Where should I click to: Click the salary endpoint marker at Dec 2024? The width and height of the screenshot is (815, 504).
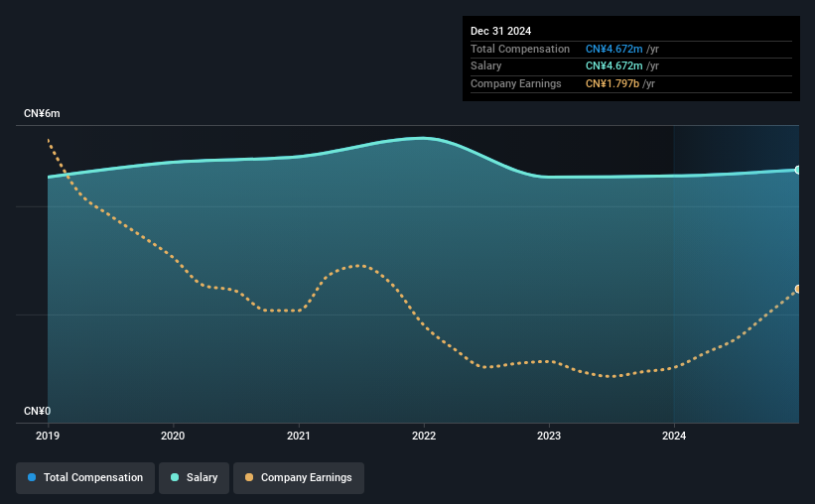click(797, 170)
